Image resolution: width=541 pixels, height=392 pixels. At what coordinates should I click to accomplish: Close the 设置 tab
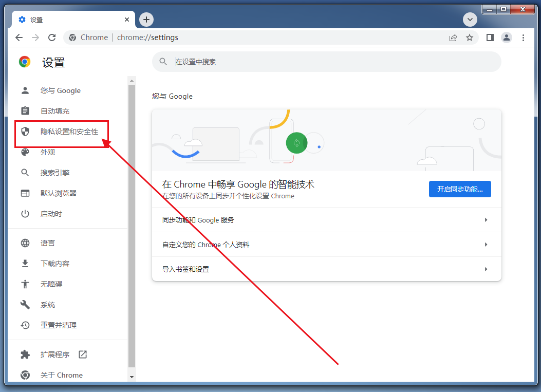[126, 20]
